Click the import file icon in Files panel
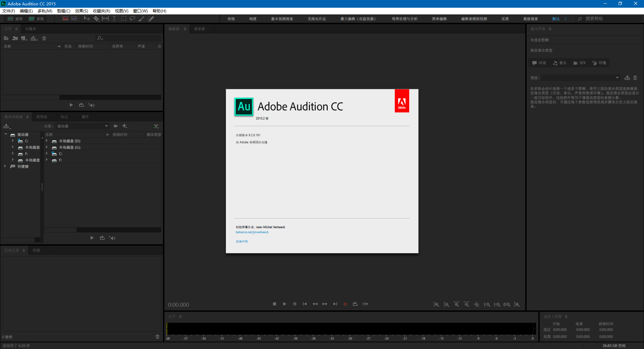 tap(15, 38)
